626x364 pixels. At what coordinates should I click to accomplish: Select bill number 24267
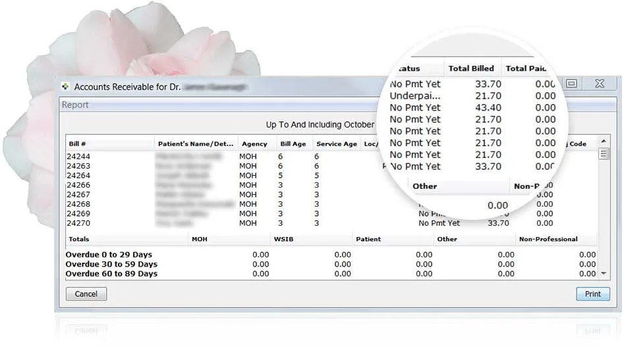(78, 195)
